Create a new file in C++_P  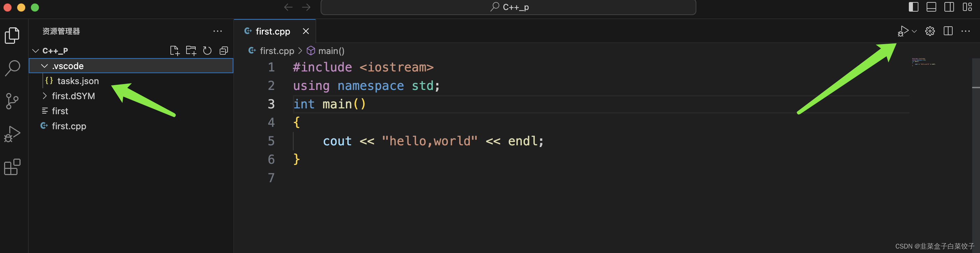click(174, 51)
